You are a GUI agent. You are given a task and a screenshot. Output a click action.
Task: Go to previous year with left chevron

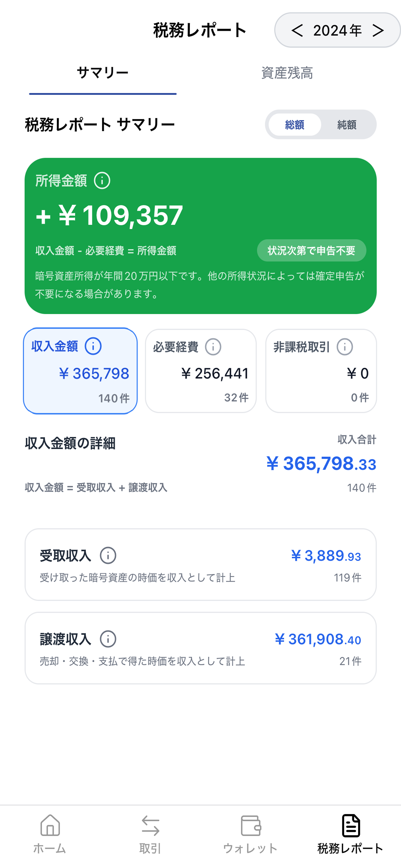click(x=297, y=31)
